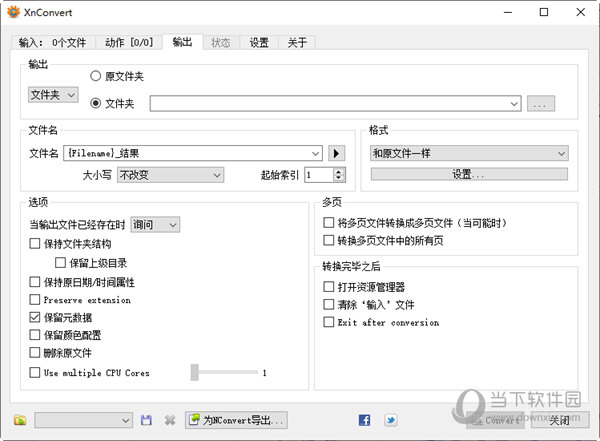600x441 pixels.
Task: Click the CPU cores slider handle
Action: [195, 372]
